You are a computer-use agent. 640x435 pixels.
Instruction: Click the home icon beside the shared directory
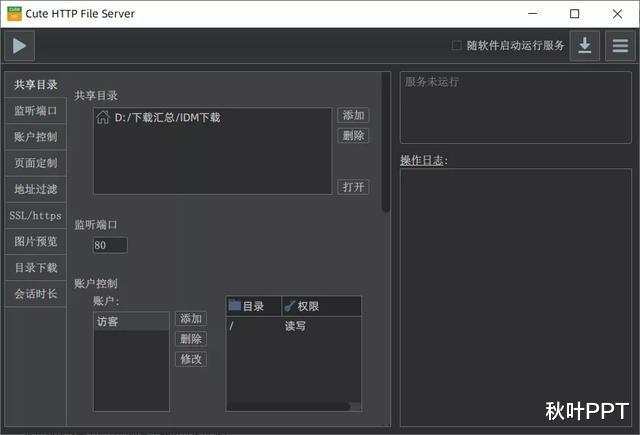tap(102, 117)
